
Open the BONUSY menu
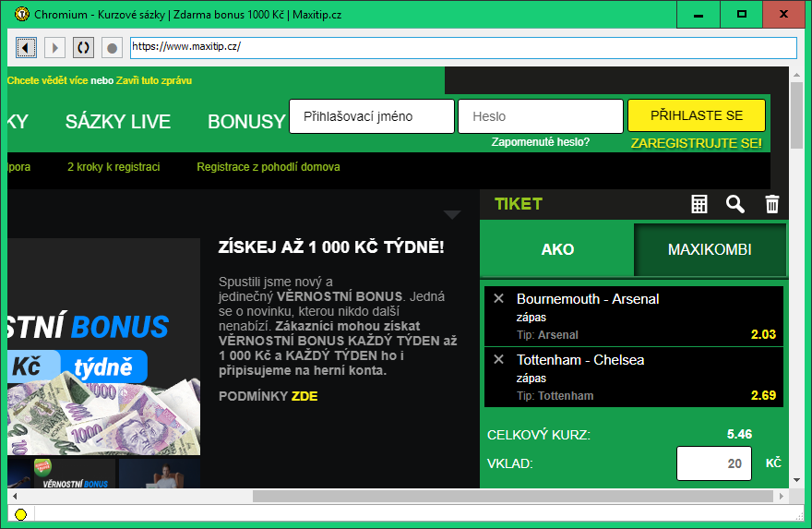246,122
